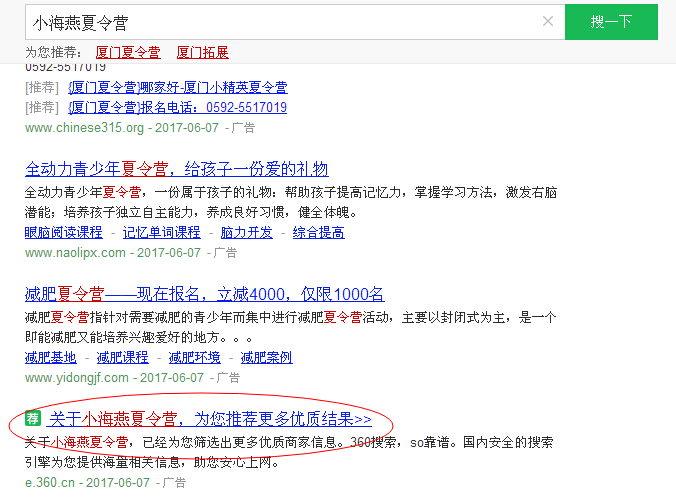This screenshot has height=504, width=676.
Task: Click the 报名电话: 0592-5517019 link
Action: 178,107
